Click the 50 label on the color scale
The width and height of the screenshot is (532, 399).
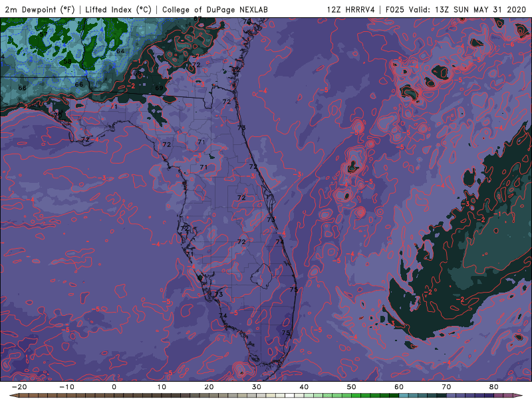pyautogui.click(x=352, y=387)
